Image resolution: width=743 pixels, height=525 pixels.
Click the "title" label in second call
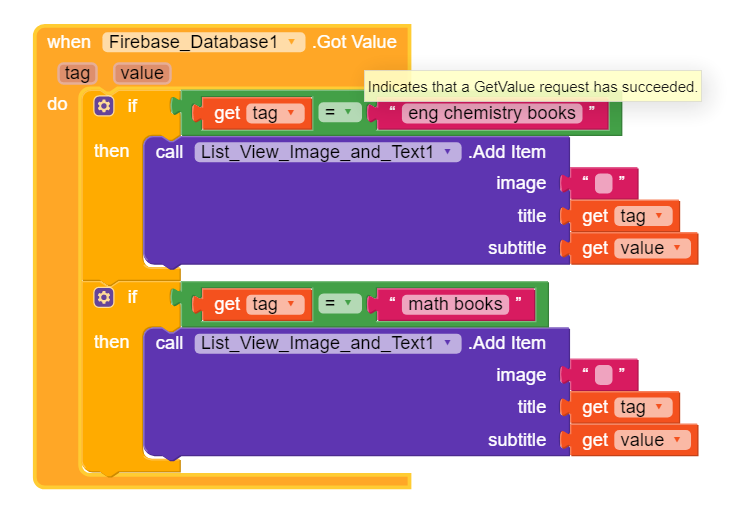tap(532, 407)
